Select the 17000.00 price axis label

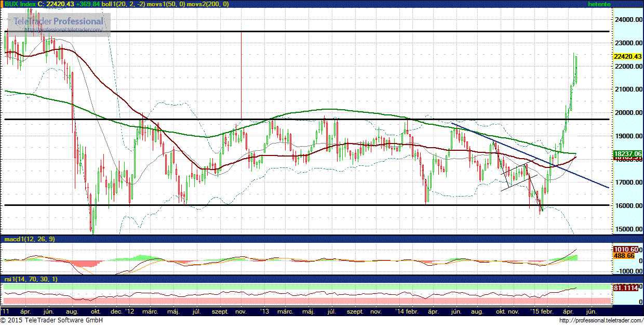pos(627,183)
